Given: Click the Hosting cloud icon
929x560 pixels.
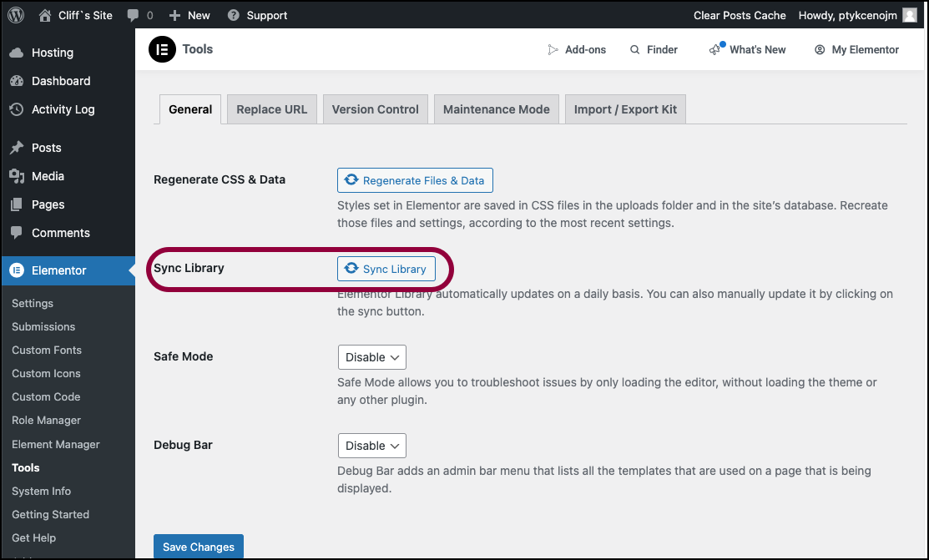Looking at the screenshot, I should pos(17,53).
